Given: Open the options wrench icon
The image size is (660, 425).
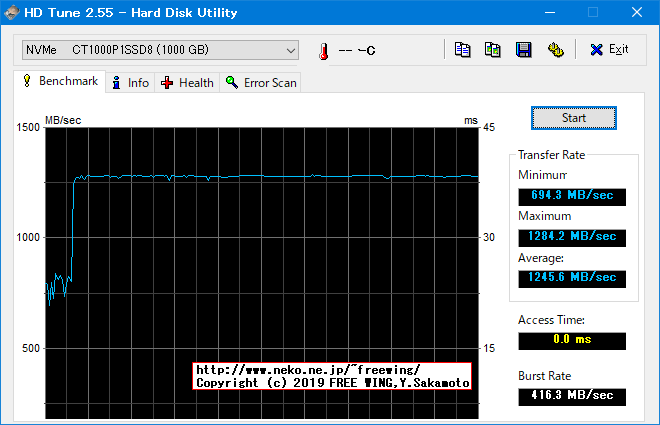Looking at the screenshot, I should point(556,50).
